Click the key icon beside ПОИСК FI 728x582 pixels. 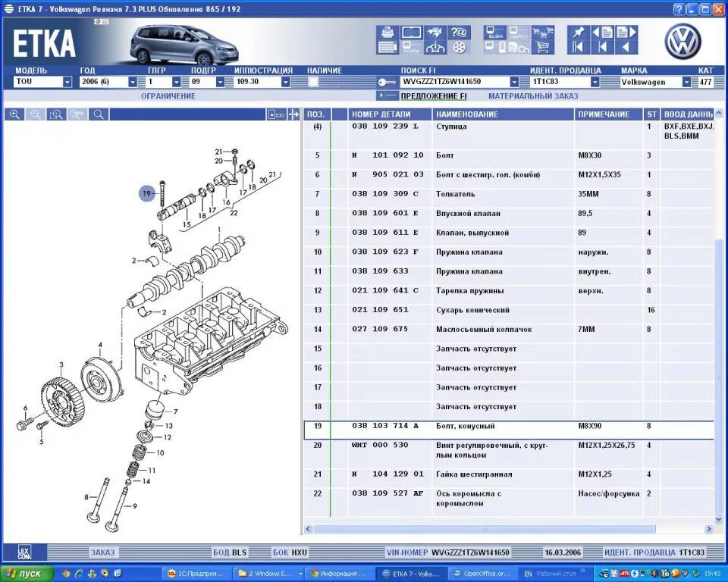(x=387, y=82)
